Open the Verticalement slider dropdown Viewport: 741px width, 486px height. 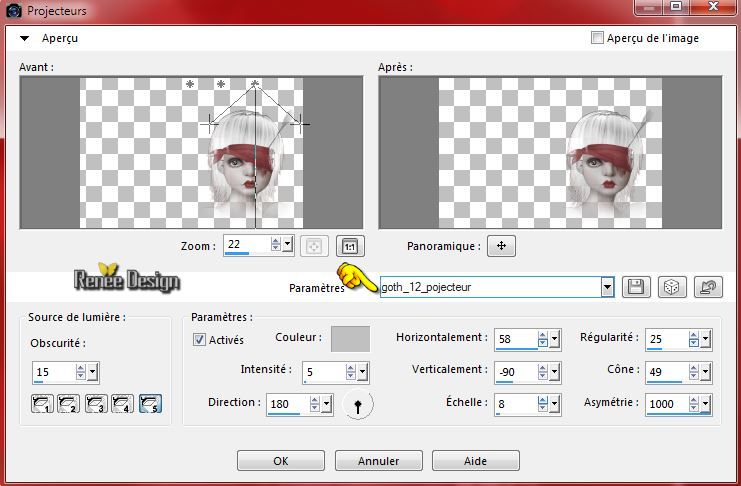555,372
